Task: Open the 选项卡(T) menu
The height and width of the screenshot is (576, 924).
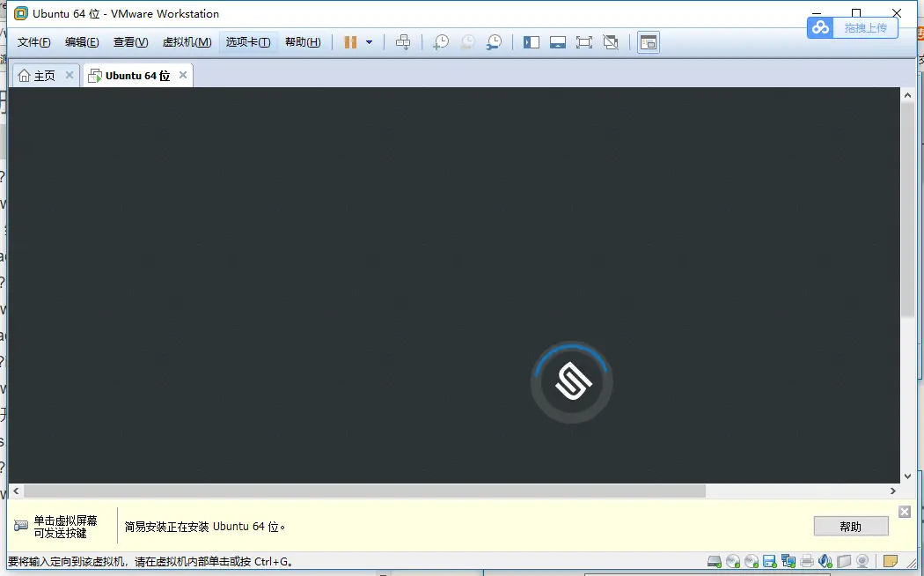Action: coord(248,42)
